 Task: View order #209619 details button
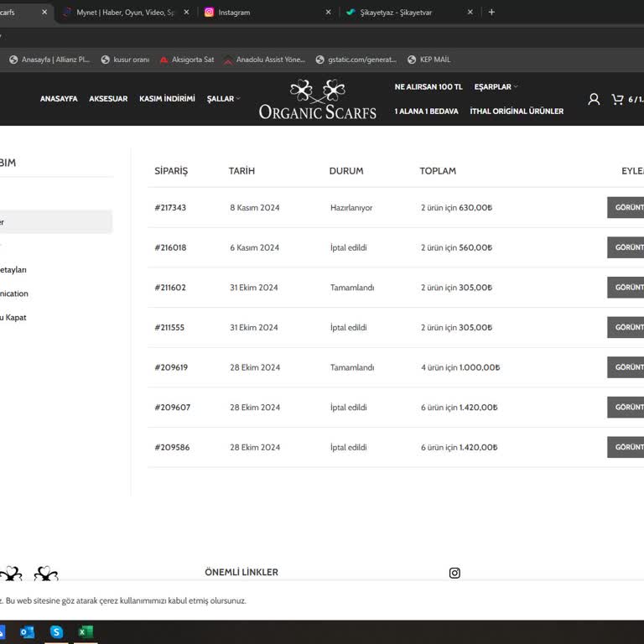coord(626,367)
